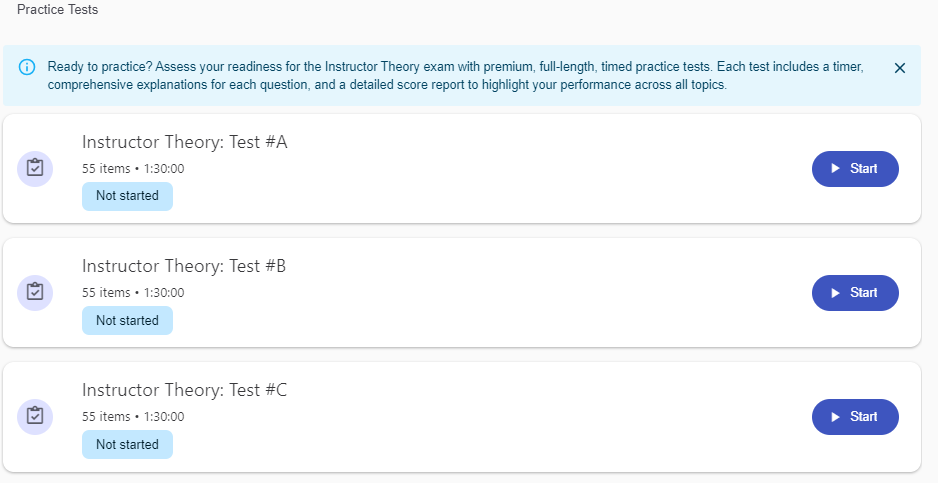
Task: Click the 55 items count under Test #A
Action: point(106,169)
